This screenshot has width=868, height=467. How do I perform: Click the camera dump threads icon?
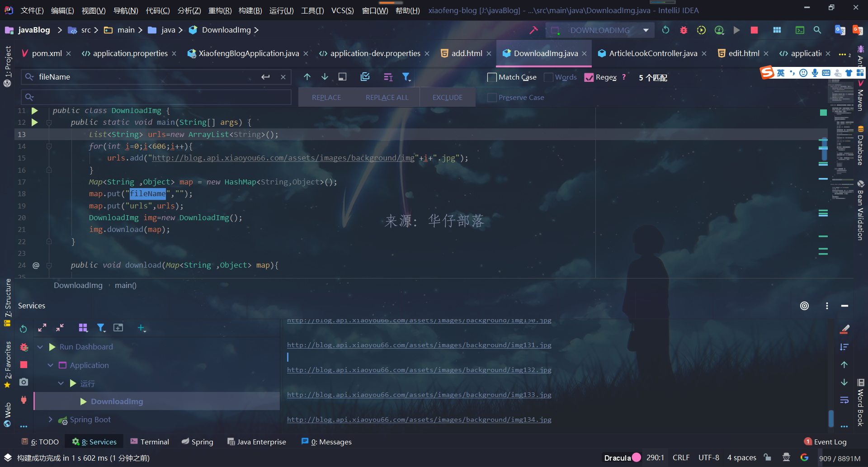click(24, 382)
